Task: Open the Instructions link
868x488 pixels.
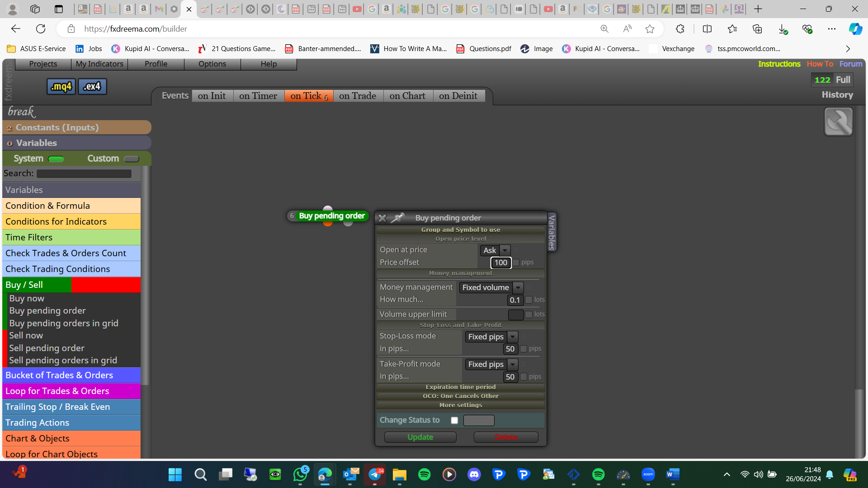Action: tap(779, 64)
